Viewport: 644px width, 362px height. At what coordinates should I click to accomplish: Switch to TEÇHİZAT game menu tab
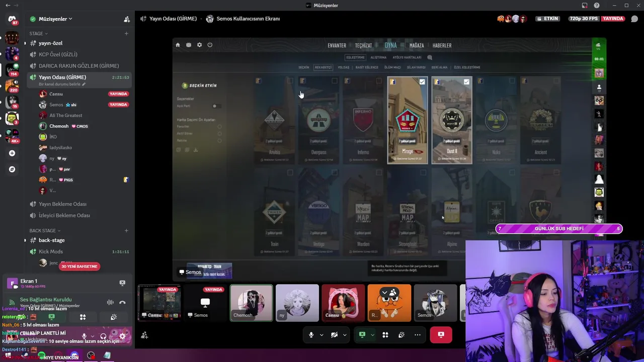[x=363, y=45]
